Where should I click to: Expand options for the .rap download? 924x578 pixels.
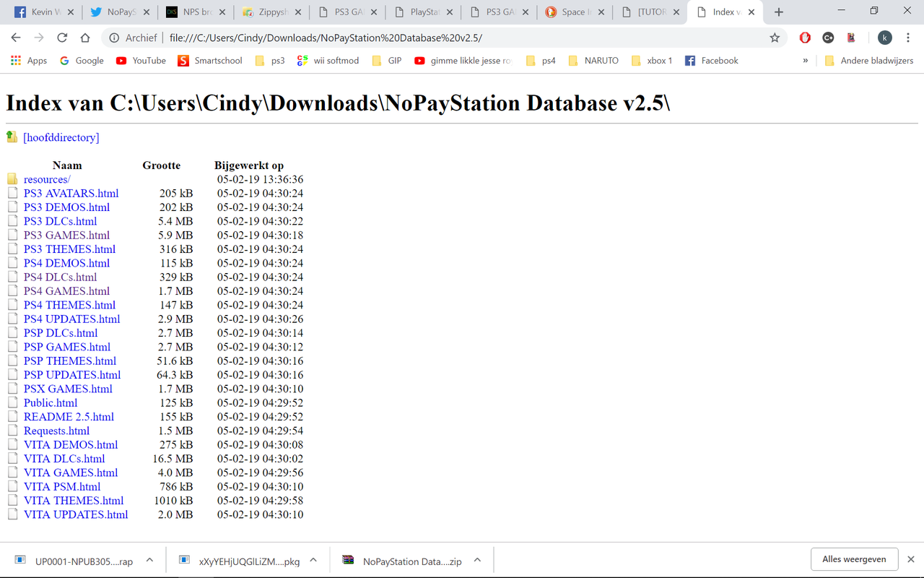click(x=149, y=560)
